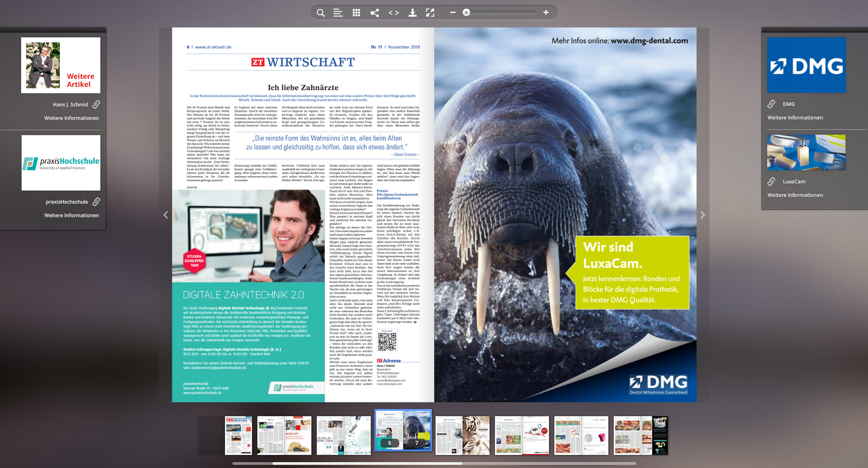
Task: Click the QR code in the article
Action: point(387,341)
